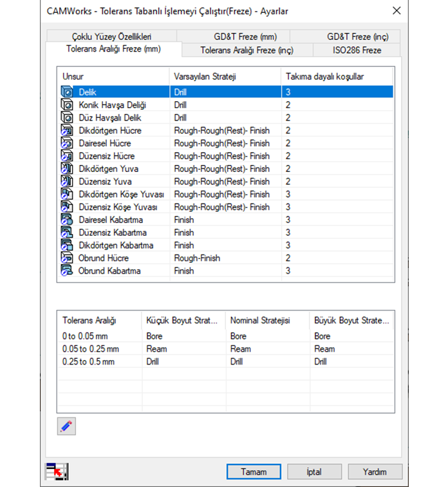Click the Dikdörtgen Köşe Yuvası icon
448x487 pixels.
click(x=67, y=195)
